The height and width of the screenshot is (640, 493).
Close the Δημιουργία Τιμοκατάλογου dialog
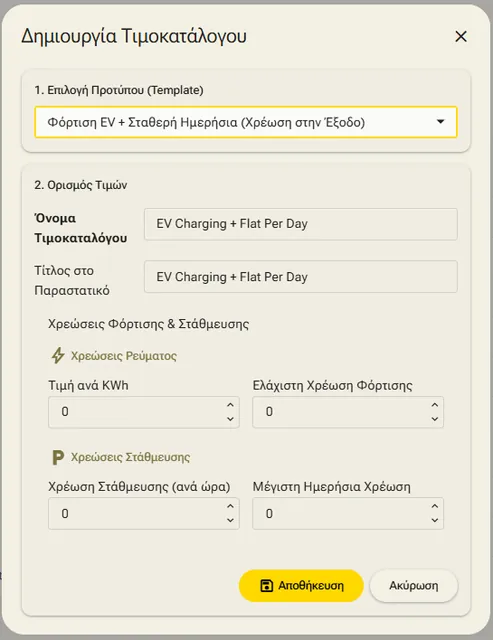point(461,36)
